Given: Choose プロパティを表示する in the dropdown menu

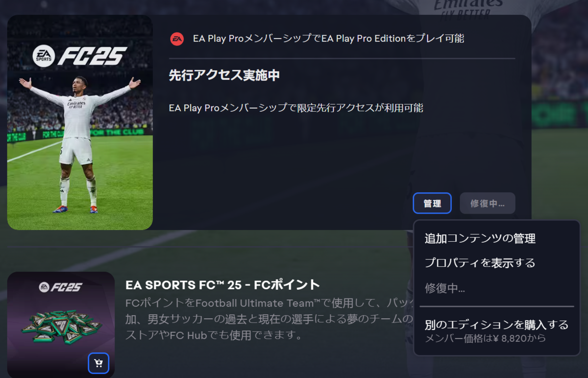Looking at the screenshot, I should tap(480, 263).
